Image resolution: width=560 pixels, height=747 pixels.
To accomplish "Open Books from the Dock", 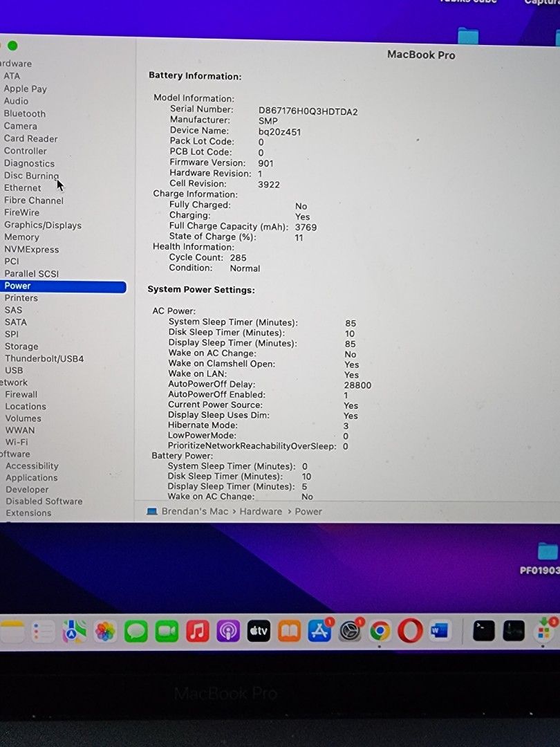I will (x=290, y=631).
